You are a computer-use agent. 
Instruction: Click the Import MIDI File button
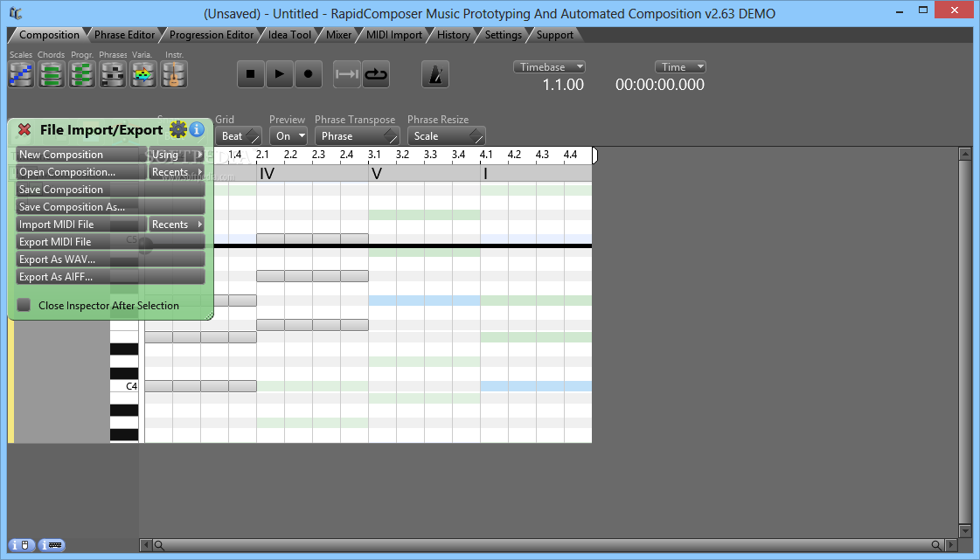pyautogui.click(x=80, y=225)
